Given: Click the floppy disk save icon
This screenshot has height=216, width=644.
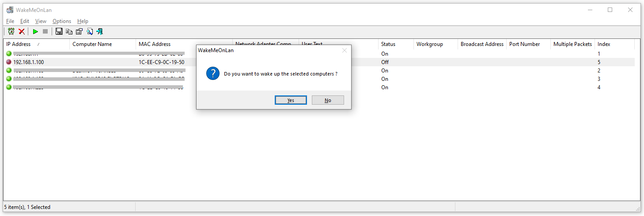Looking at the screenshot, I should 59,31.
